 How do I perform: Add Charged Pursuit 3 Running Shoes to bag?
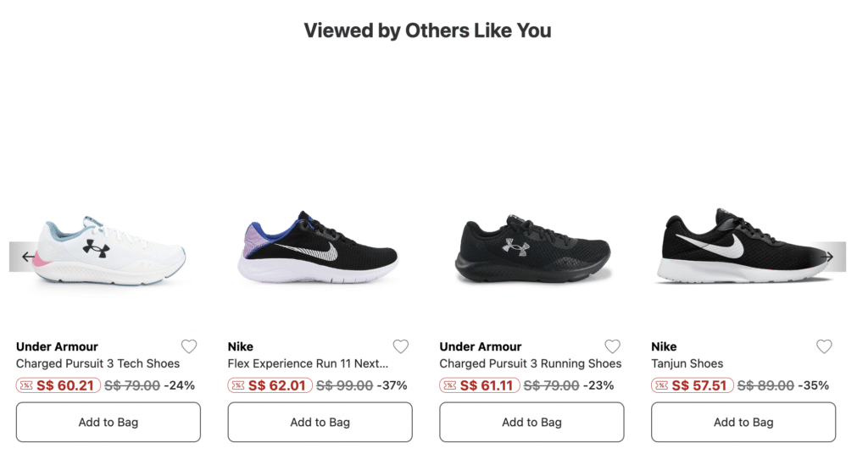click(531, 422)
